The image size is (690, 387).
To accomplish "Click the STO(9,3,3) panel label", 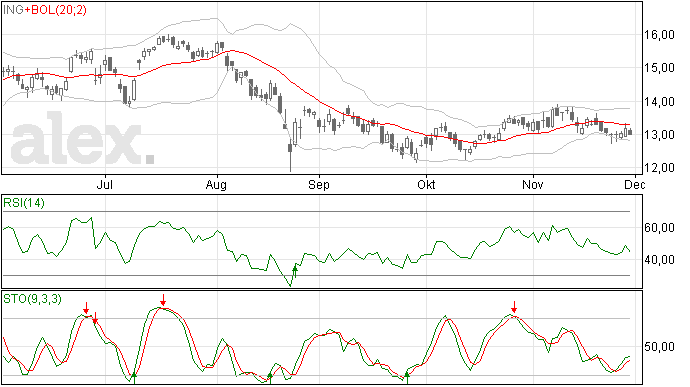I will click(x=32, y=299).
